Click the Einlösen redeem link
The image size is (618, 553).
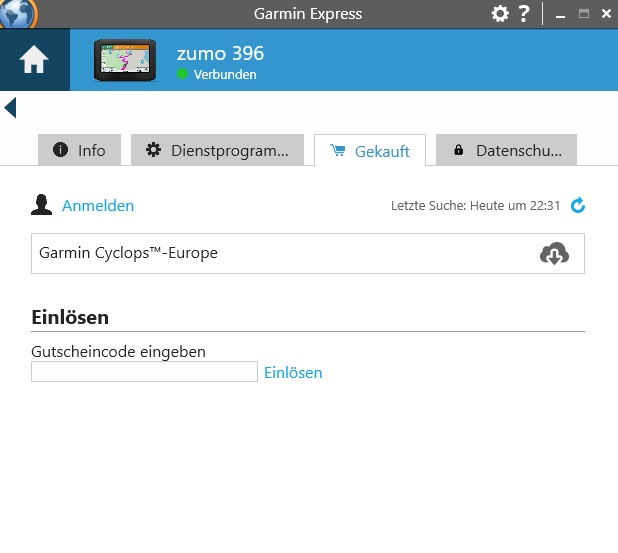(x=293, y=372)
